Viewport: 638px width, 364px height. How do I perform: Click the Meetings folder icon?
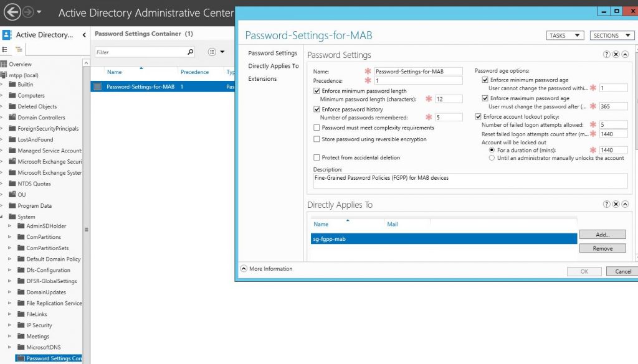21,336
